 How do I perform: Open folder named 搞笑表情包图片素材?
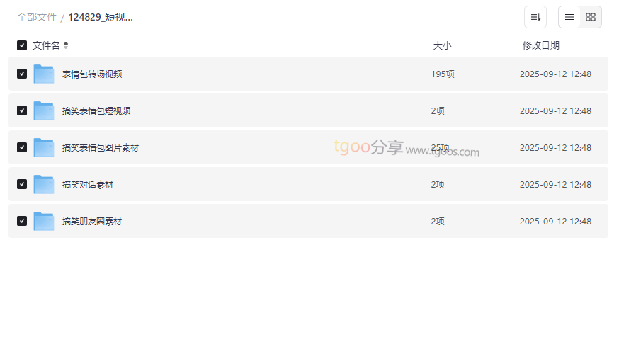[101, 148]
